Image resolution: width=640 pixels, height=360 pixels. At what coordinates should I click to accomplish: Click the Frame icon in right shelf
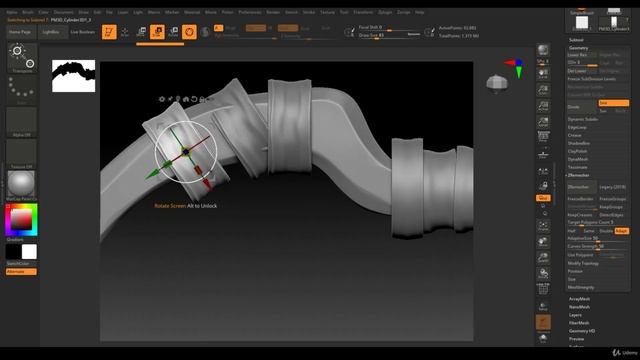[543, 226]
